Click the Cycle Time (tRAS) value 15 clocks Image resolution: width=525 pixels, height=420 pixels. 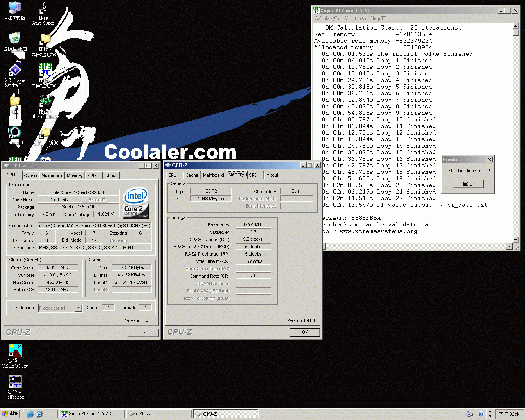tap(253, 262)
